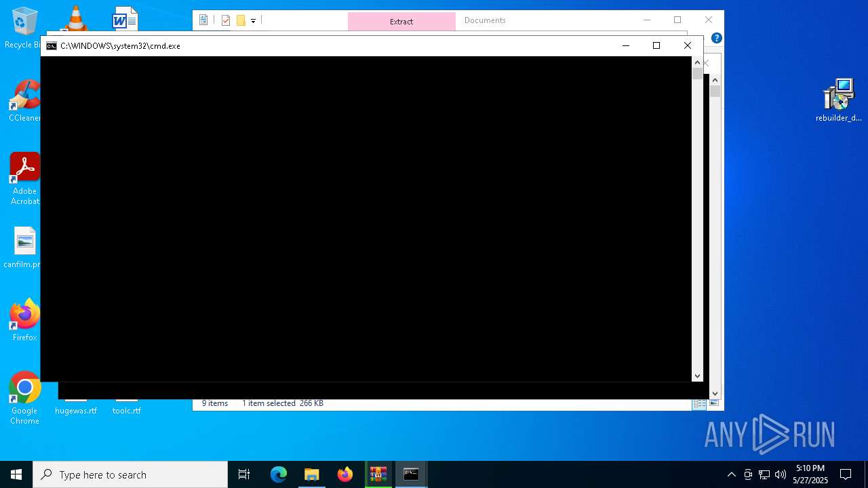This screenshot has height=488, width=868.
Task: Open Microsoft Edge from the taskbar
Action: click(x=279, y=474)
